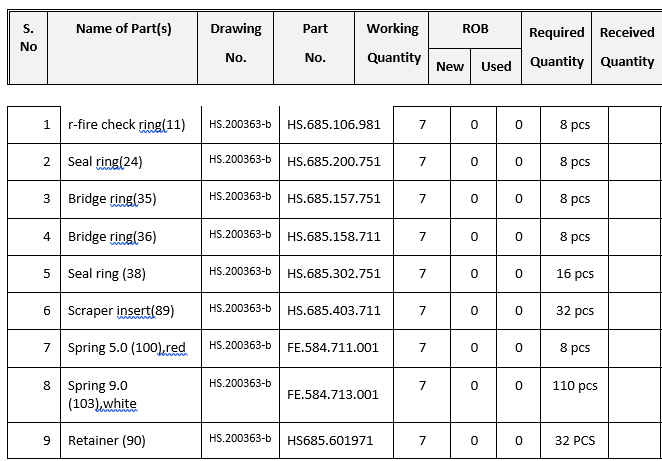Select the "110 pcs" quantity cell
662x461 pixels.
[575, 386]
